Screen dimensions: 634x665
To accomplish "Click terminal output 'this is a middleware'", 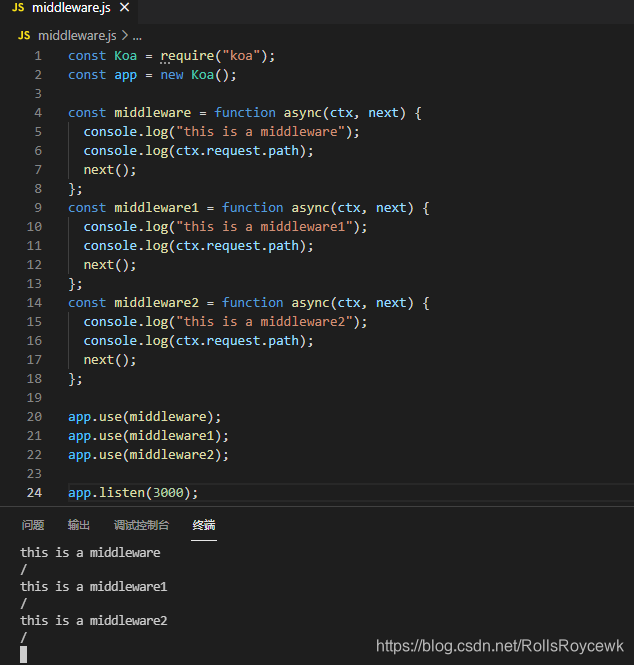I will tap(90, 553).
